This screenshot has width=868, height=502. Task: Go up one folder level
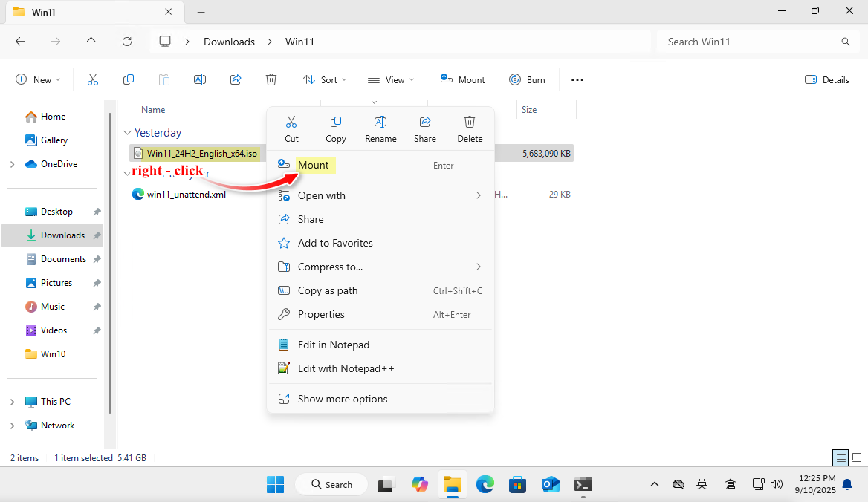[x=91, y=42]
